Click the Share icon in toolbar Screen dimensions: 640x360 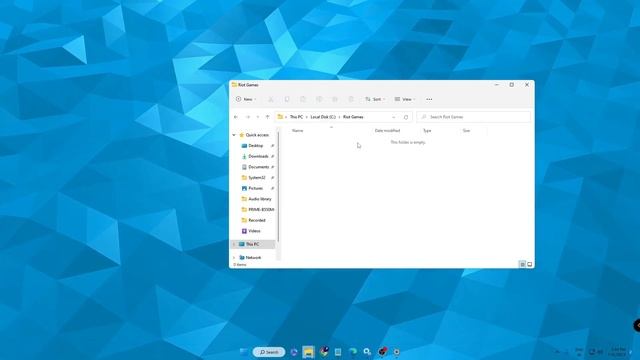(x=335, y=99)
